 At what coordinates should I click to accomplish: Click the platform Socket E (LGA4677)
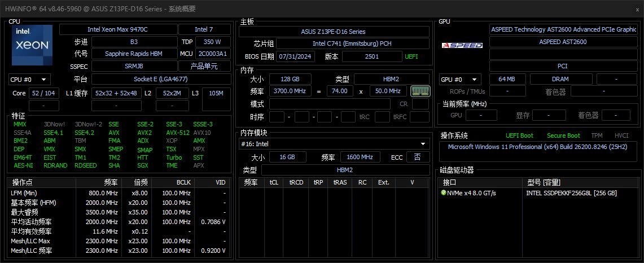161,79
